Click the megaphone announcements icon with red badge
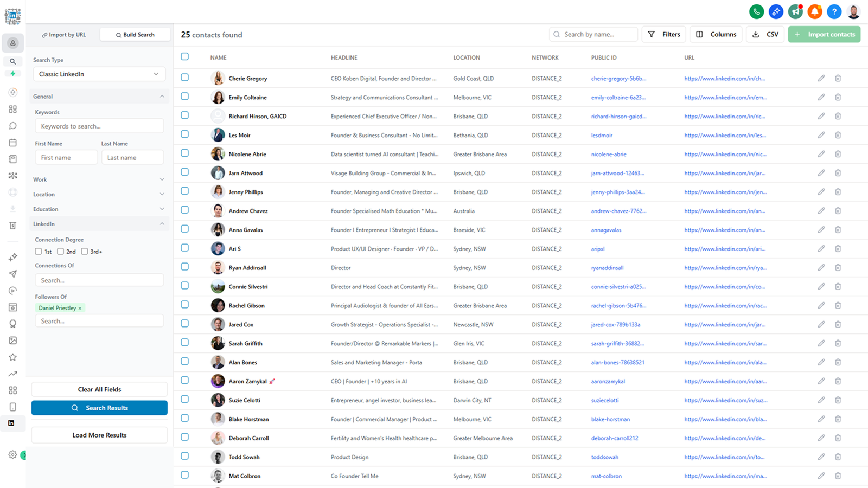The image size is (868, 488). 795,11
